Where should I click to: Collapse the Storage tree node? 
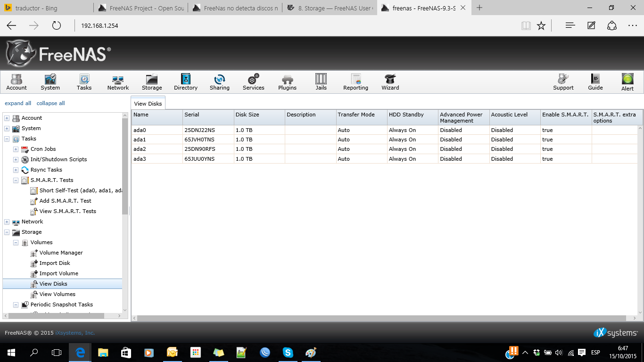point(7,232)
